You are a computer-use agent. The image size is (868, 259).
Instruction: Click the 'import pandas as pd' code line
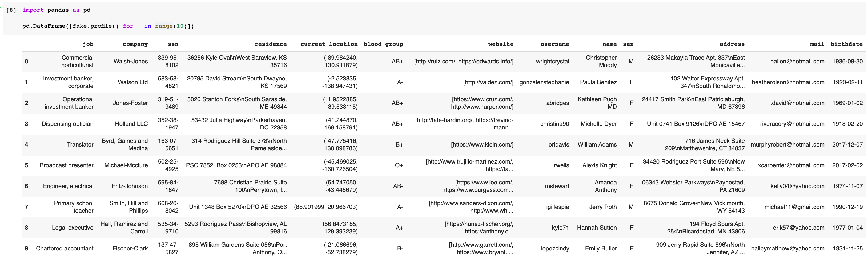pyautogui.click(x=56, y=10)
